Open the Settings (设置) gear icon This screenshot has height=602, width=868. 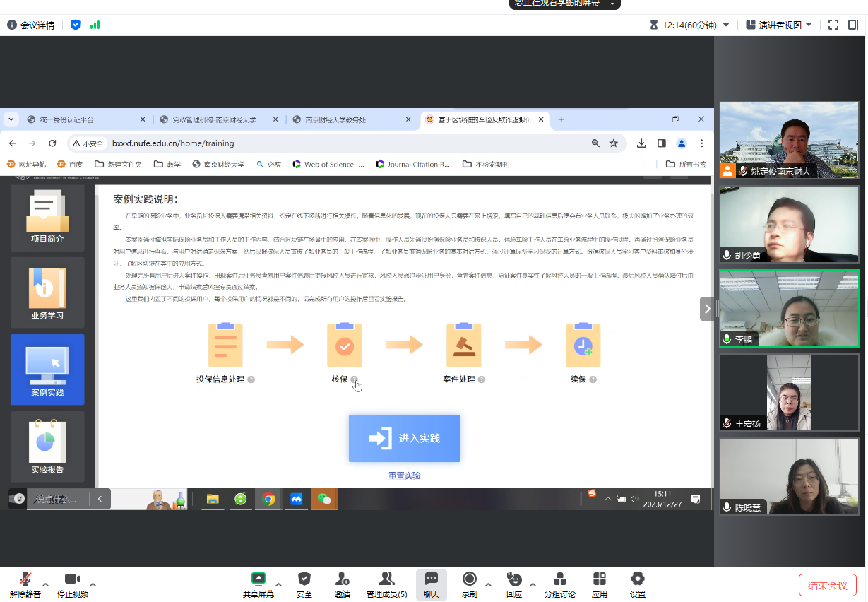click(637, 584)
